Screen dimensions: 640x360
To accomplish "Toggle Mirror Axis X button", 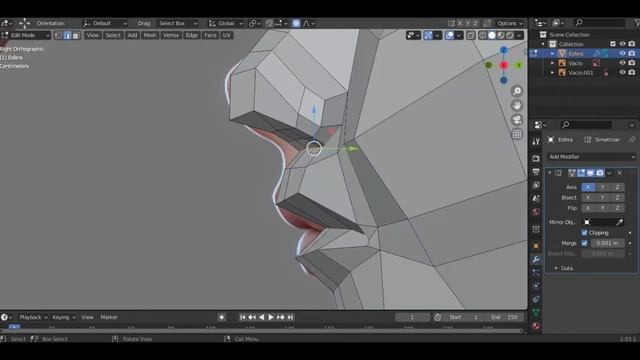I will [588, 187].
